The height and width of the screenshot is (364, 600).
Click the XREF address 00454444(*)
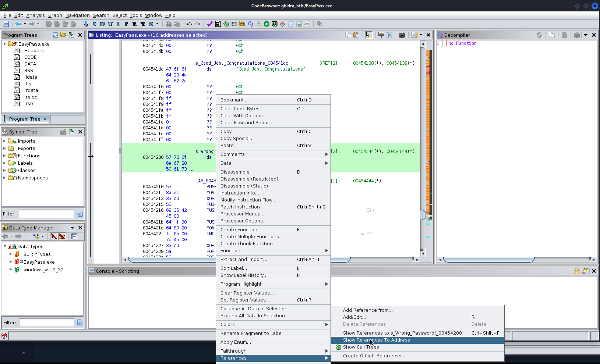pos(367,181)
